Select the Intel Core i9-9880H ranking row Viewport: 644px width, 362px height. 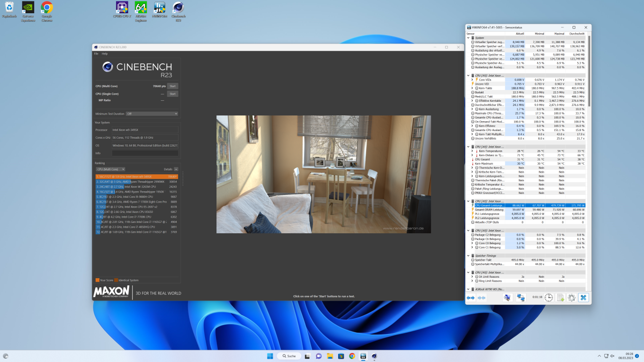pos(137,196)
